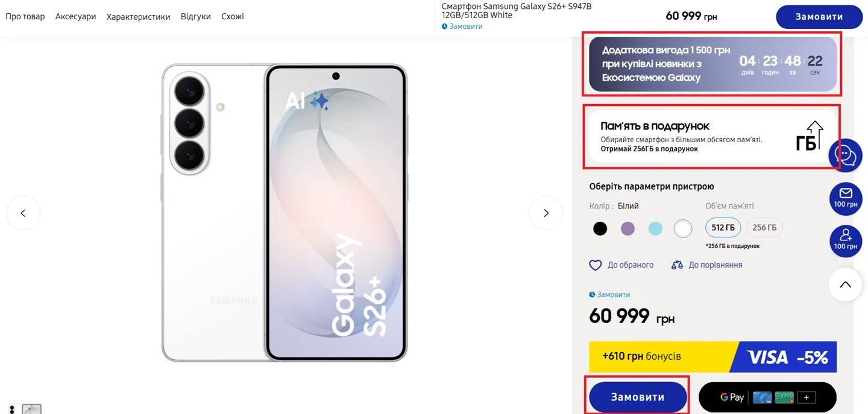Add to favorites with heart icon
This screenshot has height=414, width=868.
click(x=596, y=265)
